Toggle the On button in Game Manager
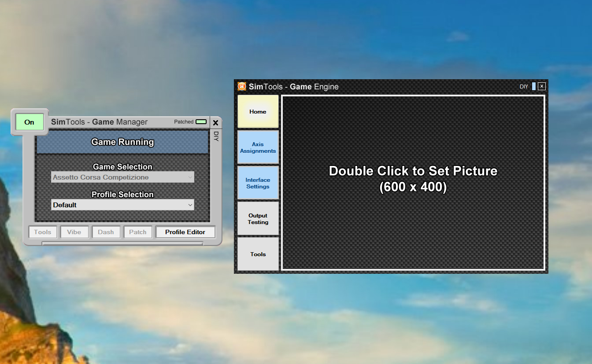592x364 pixels. click(30, 122)
